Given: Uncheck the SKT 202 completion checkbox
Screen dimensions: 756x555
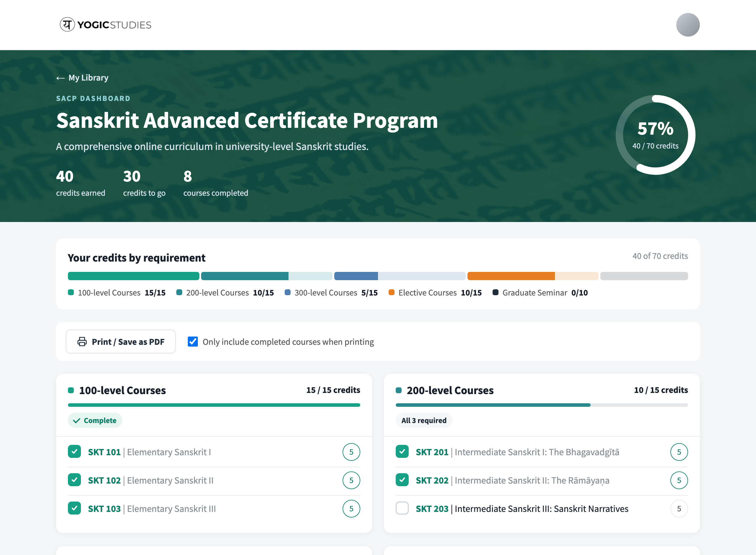Looking at the screenshot, I should [x=402, y=480].
